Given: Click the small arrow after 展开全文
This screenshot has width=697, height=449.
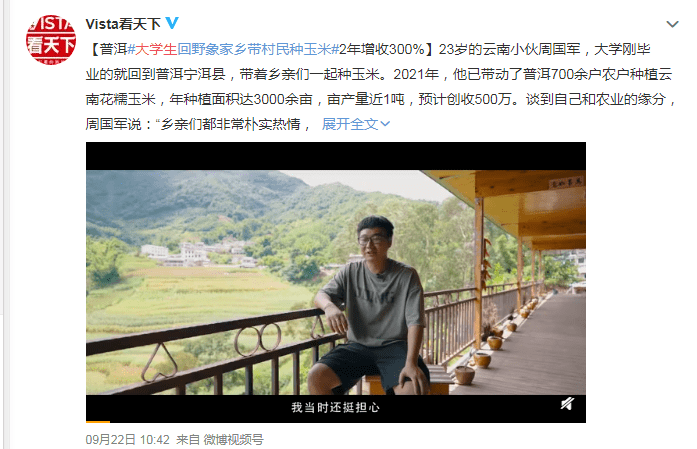Looking at the screenshot, I should click(x=385, y=124).
